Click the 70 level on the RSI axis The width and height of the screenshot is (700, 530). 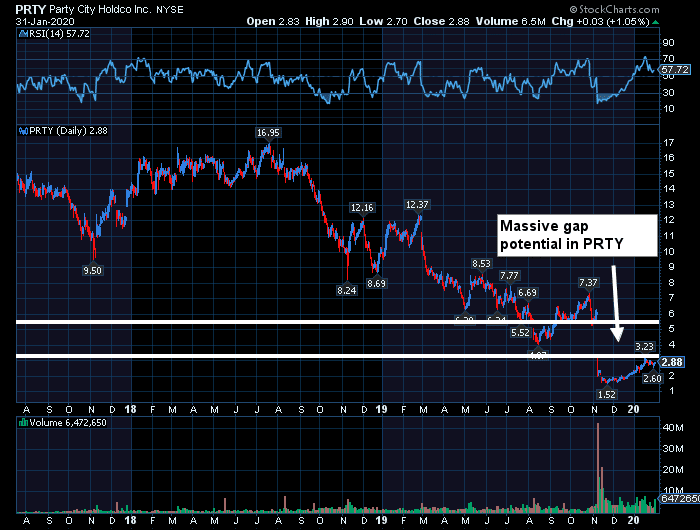(x=668, y=59)
